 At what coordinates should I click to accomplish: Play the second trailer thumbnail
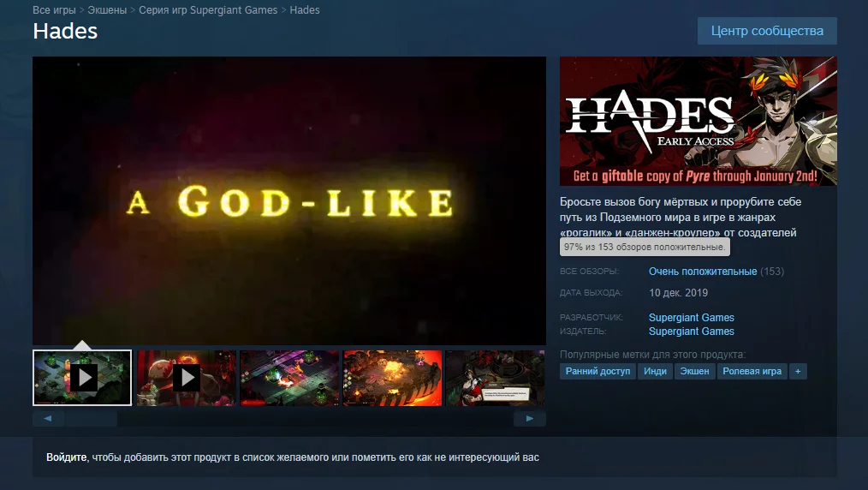[187, 378]
